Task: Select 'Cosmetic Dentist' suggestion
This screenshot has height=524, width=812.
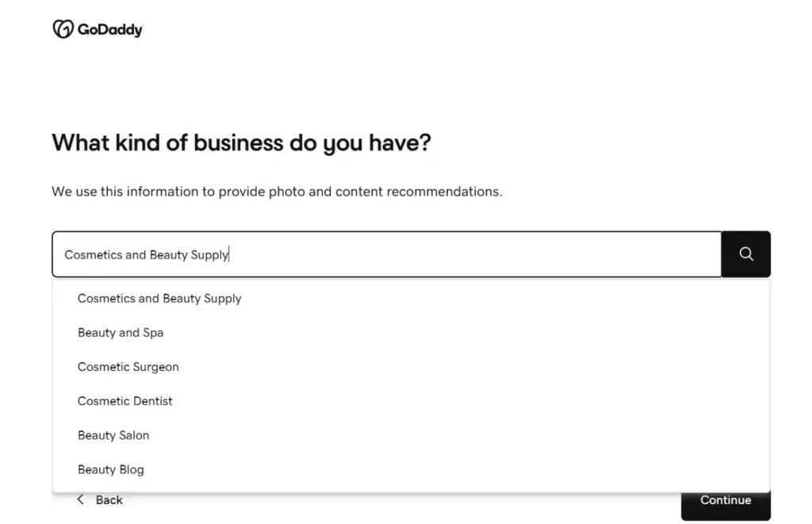Action: tap(124, 400)
